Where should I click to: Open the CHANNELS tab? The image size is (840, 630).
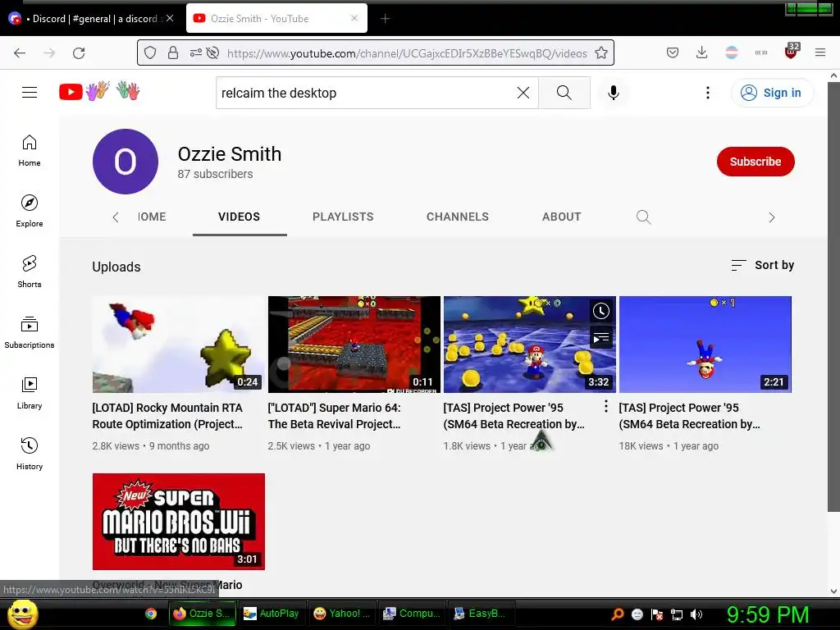(458, 217)
